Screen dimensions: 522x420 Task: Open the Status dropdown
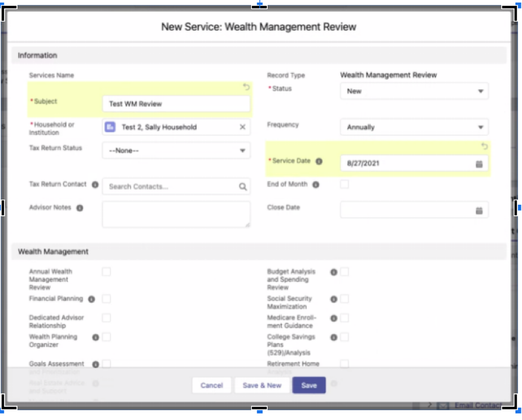[x=414, y=91]
